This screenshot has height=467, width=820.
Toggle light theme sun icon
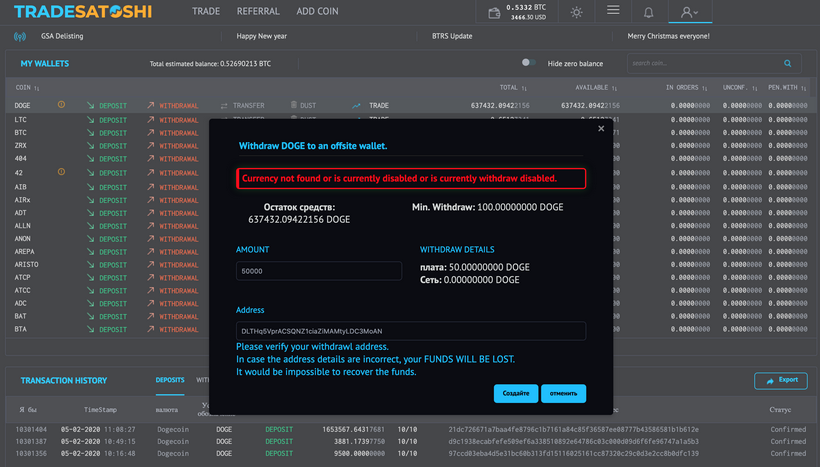[576, 12]
